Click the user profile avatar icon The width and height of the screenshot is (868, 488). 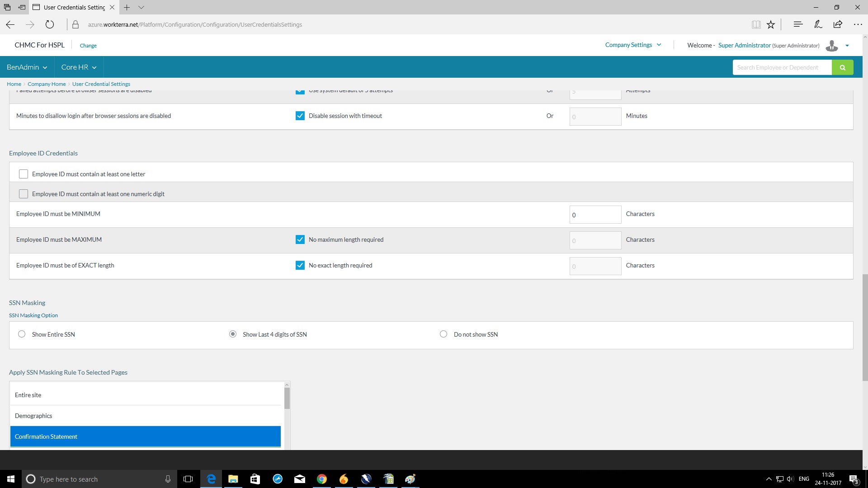point(831,45)
